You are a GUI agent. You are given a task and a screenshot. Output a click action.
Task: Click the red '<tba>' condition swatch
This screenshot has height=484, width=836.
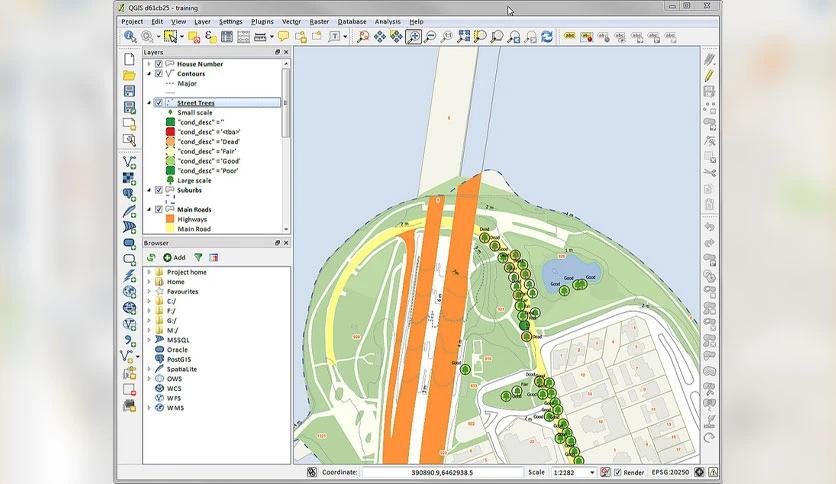170,132
